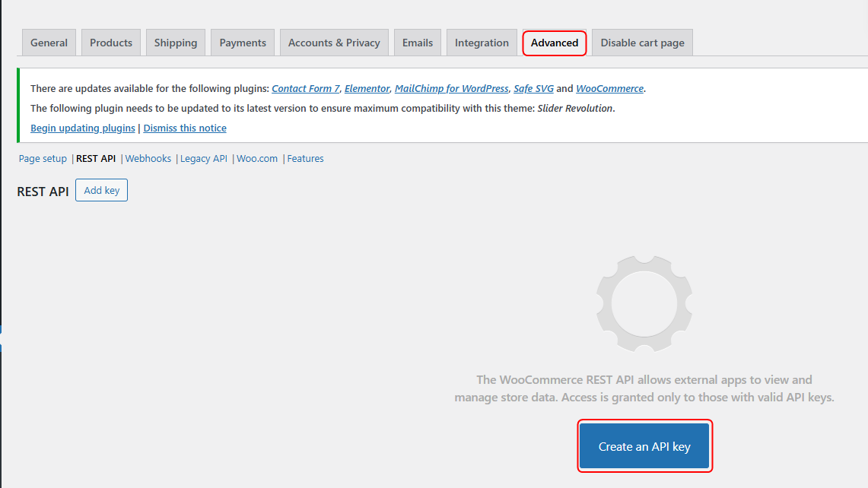This screenshot has width=868, height=488.
Task: Click the Add key button
Action: [x=102, y=190]
